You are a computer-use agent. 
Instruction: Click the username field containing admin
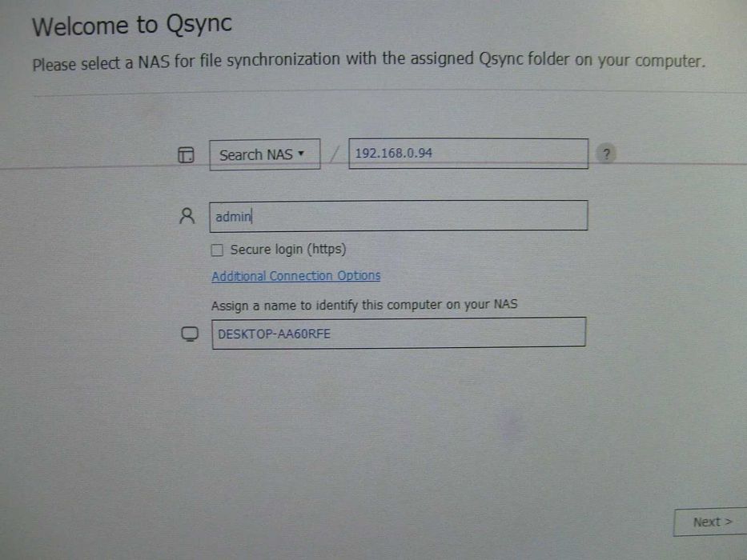pyautogui.click(x=399, y=216)
